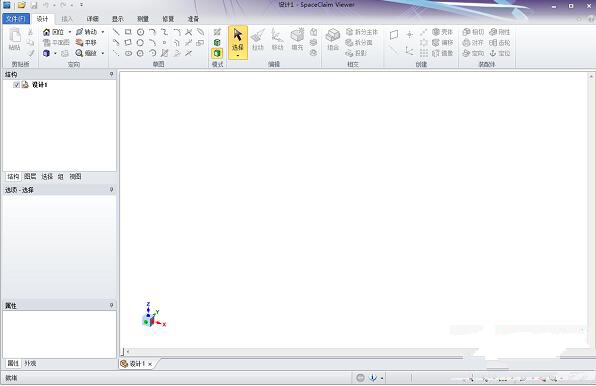Click the Pull tool in the Edit group
The image size is (596, 386).
[x=258, y=40]
